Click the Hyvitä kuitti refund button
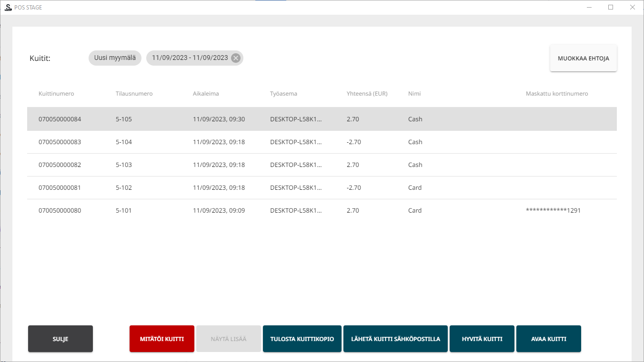This screenshot has width=644, height=362. 482,339
